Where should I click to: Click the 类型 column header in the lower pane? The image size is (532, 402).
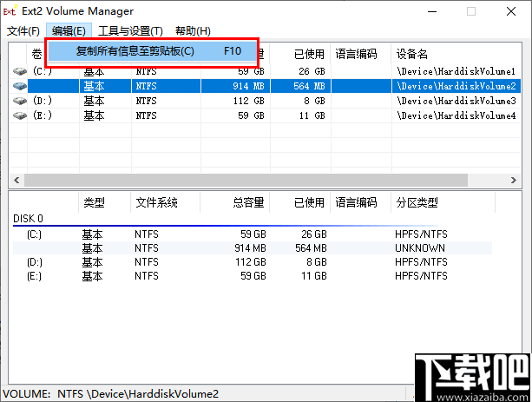pos(104,202)
